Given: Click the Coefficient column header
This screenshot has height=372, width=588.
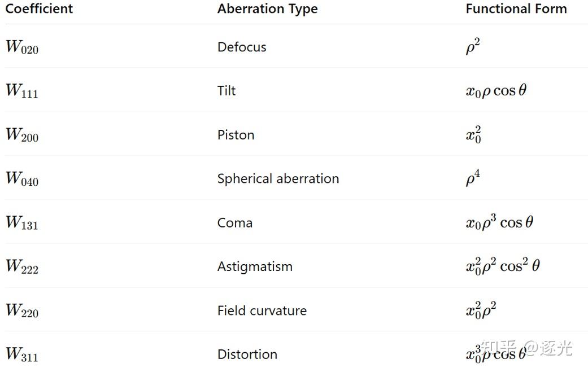Looking at the screenshot, I should coord(39,9).
